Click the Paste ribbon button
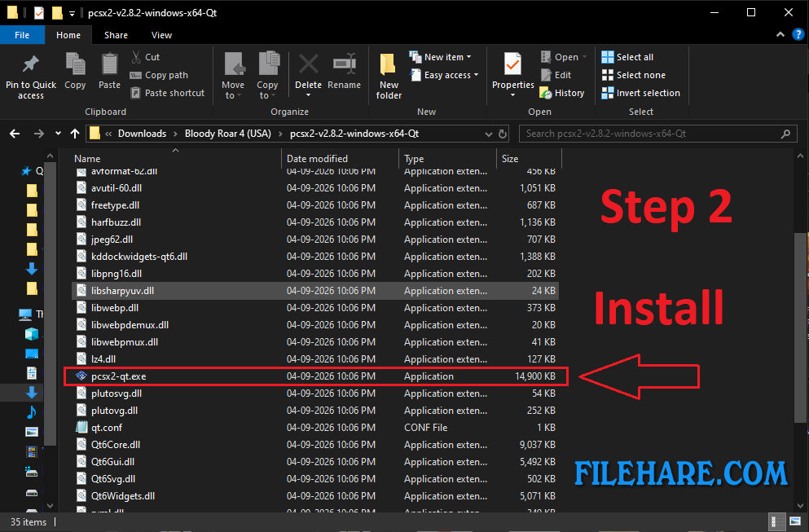Screen dimensions: 809x532 [109, 72]
